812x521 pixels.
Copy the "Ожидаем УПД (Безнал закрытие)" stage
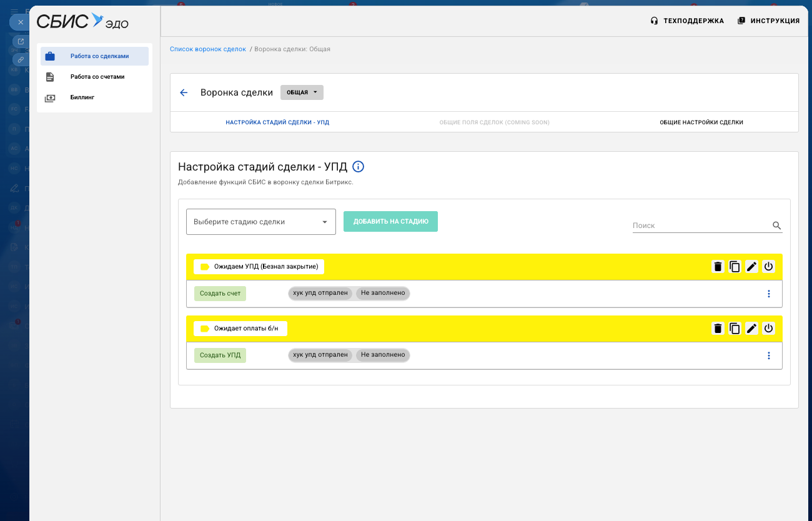tap(735, 267)
